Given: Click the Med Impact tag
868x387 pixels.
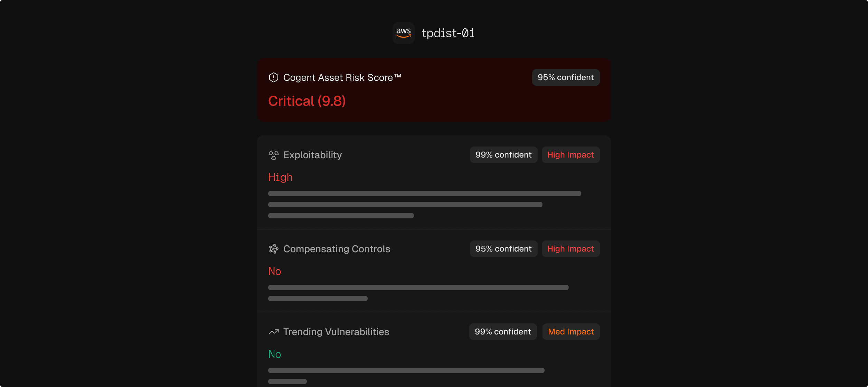Looking at the screenshot, I should (x=571, y=332).
